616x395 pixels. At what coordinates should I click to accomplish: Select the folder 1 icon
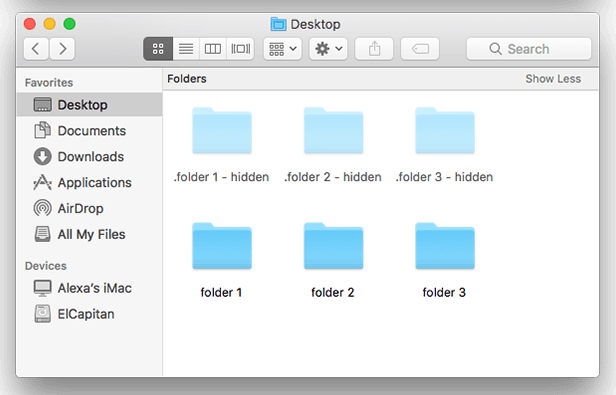(222, 246)
